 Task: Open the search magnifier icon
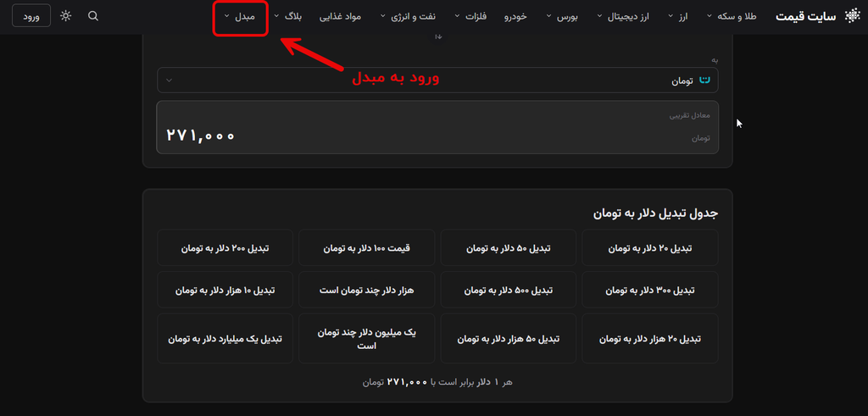[93, 16]
